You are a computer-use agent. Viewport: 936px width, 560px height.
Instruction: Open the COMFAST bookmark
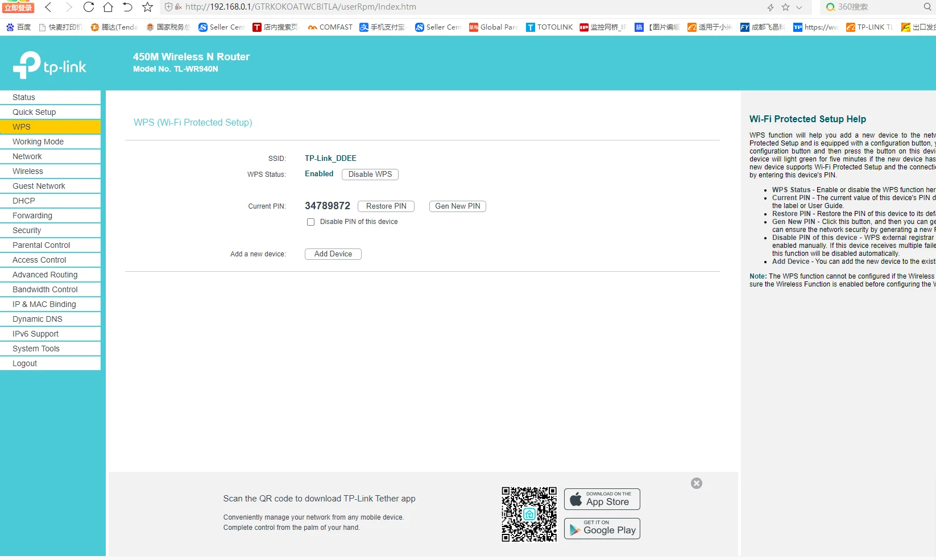pos(330,27)
